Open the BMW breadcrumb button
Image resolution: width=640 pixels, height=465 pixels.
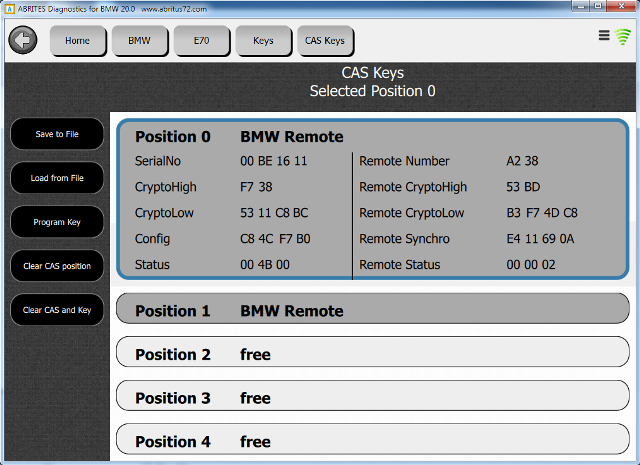(140, 40)
